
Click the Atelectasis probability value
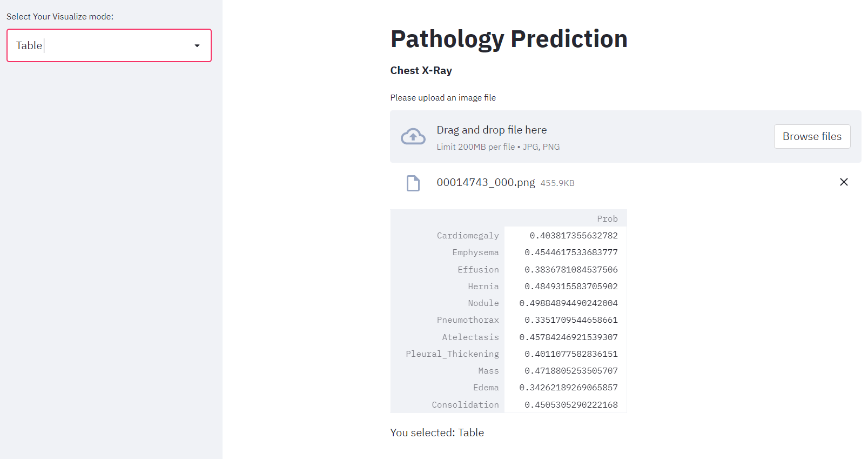coord(568,337)
